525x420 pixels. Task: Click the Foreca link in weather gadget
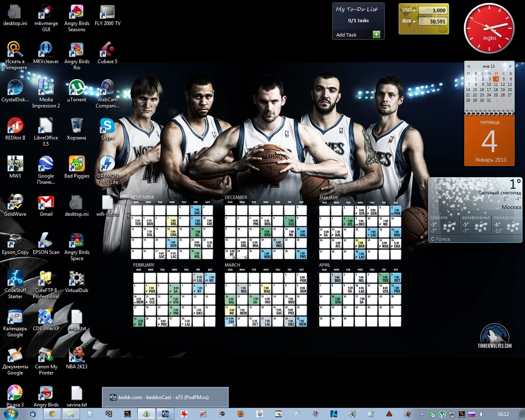tap(442, 239)
